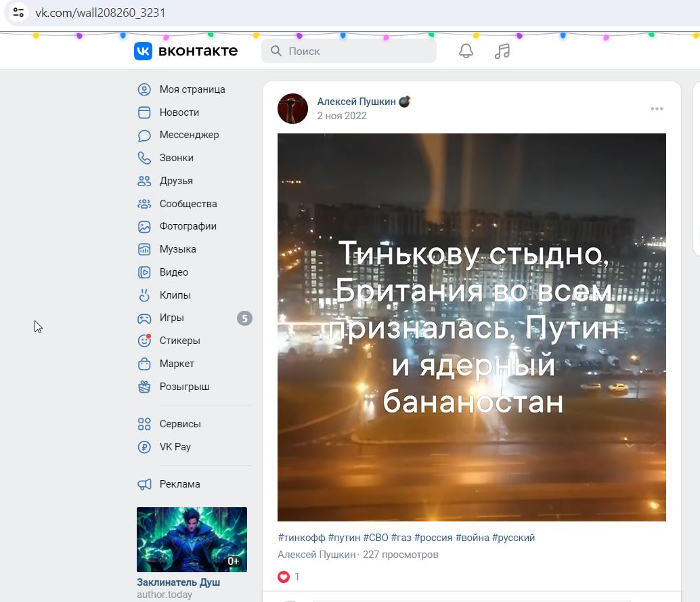Click the Моя страница profile icon
Screen dimensions: 700x602
click(x=144, y=89)
